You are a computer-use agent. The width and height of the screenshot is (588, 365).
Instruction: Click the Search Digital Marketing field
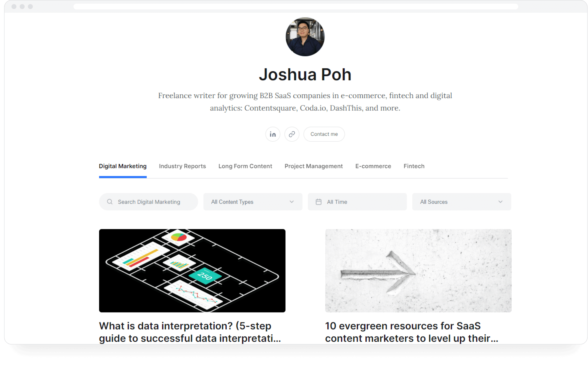tap(152, 202)
